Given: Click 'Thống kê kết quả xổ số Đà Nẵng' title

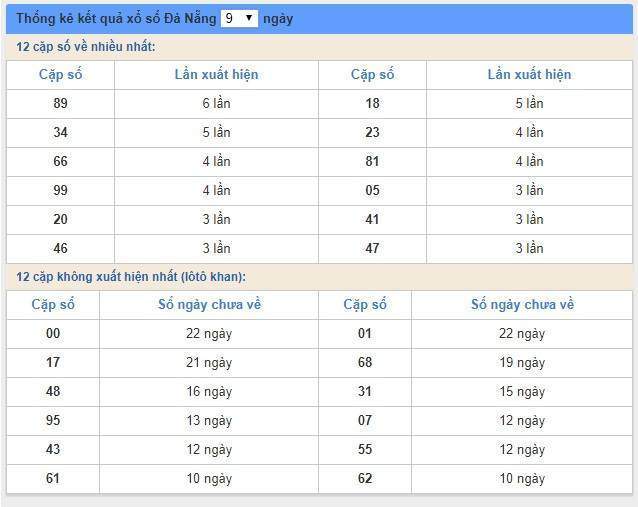Looking at the screenshot, I should point(116,19).
